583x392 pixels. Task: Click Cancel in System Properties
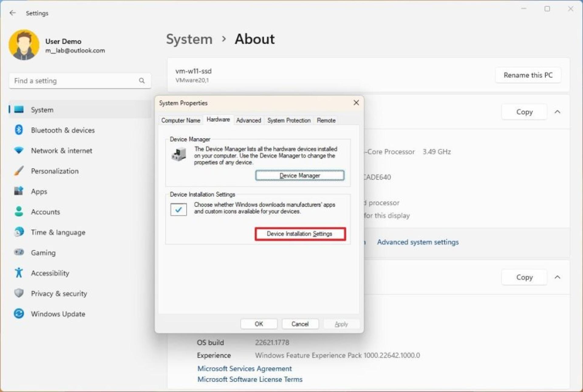tap(300, 324)
